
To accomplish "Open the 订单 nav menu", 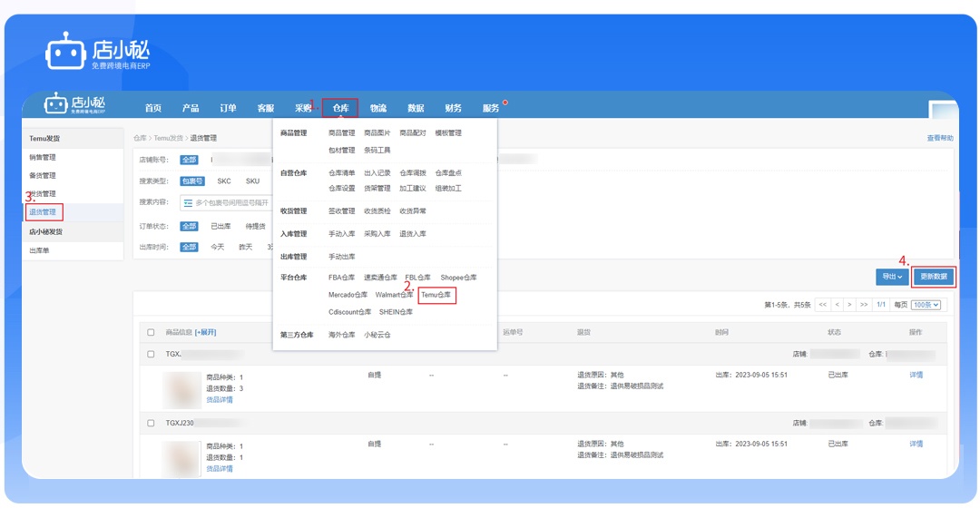I will point(228,108).
